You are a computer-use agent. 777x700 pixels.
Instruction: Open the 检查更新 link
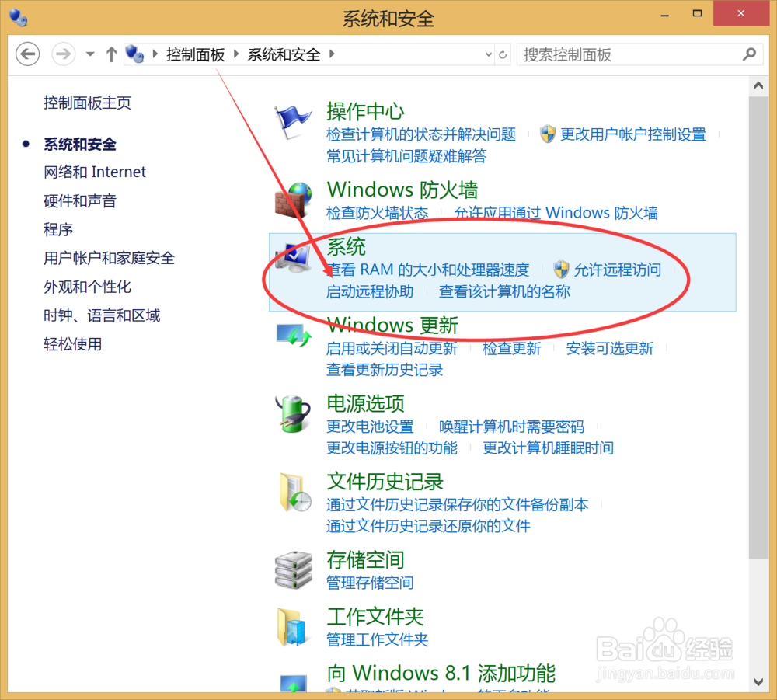511,348
